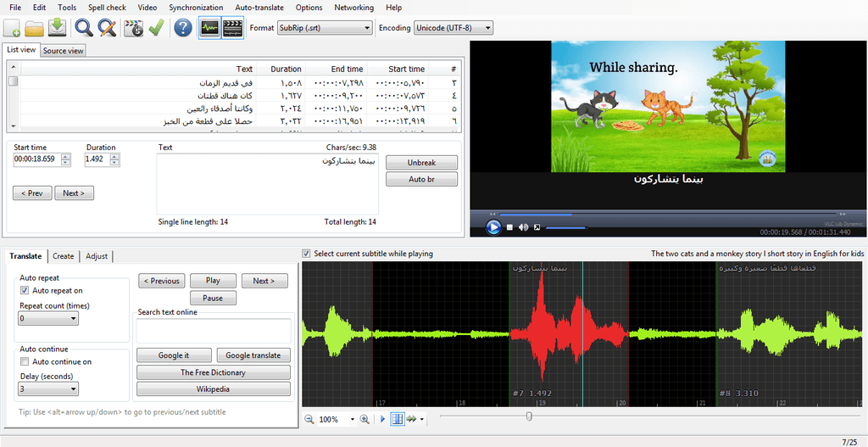
Task: Select red waveform segment #7
Action: coord(569,333)
